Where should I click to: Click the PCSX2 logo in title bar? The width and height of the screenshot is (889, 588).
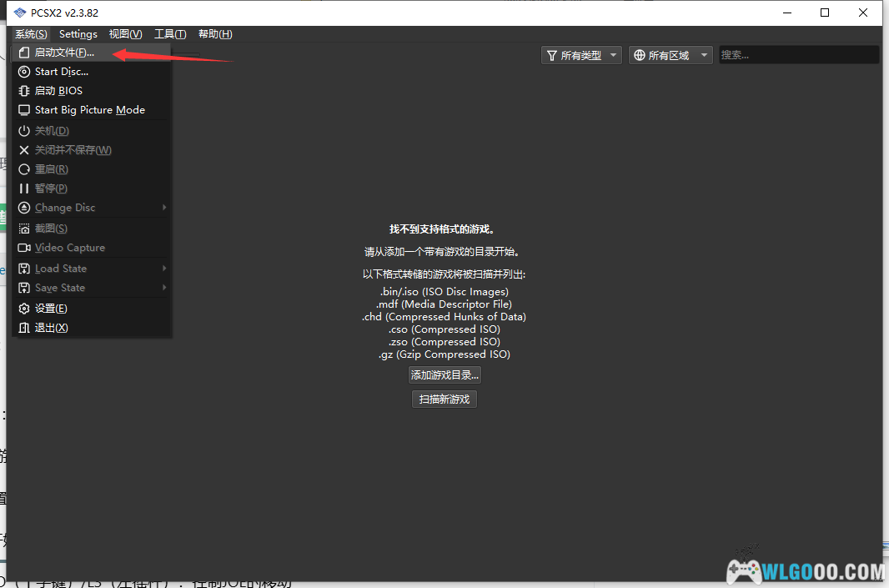point(19,13)
